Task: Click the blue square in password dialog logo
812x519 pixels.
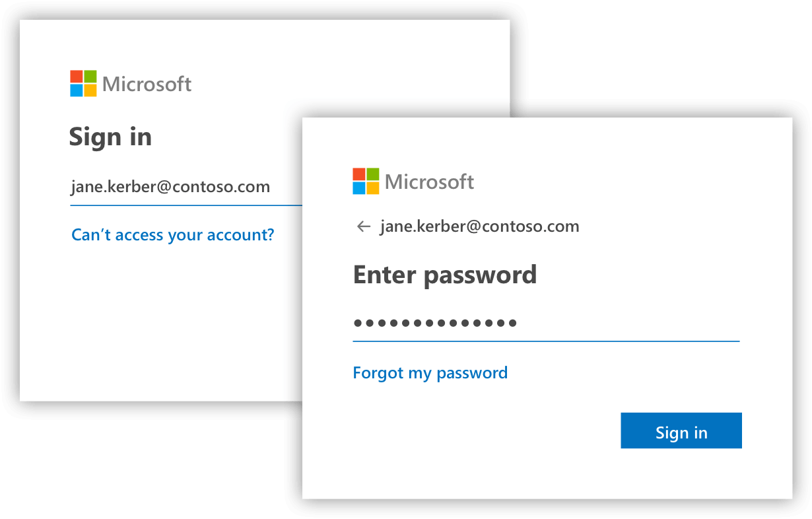Action: 359,188
